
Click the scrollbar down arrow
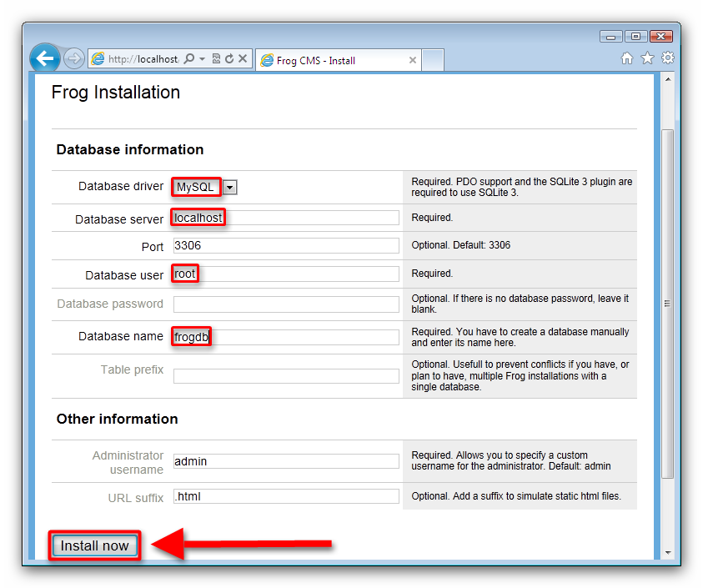(x=667, y=551)
